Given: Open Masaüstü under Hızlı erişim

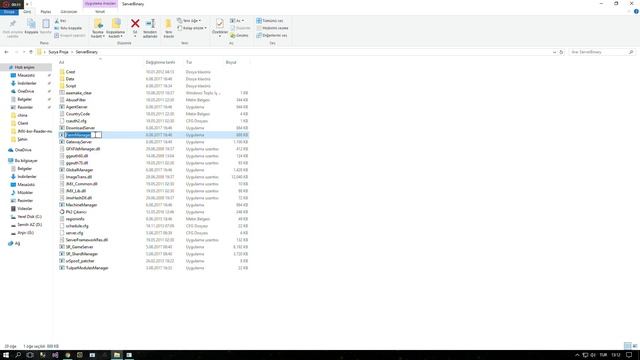Looking at the screenshot, I should (26, 75).
